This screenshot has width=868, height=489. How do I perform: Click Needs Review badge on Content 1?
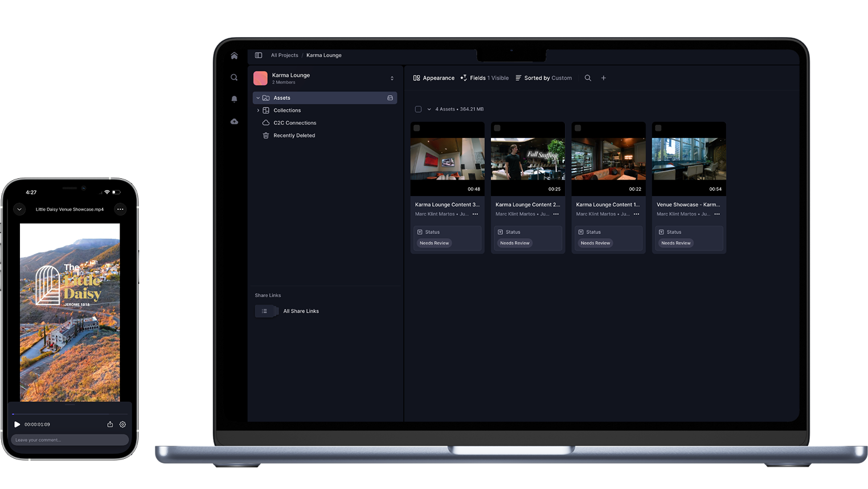pos(595,243)
